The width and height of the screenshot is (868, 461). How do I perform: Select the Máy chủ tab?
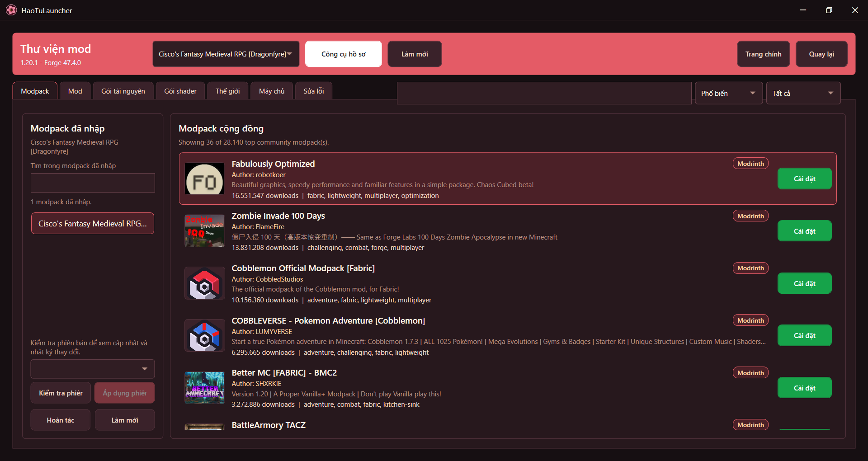pos(272,91)
